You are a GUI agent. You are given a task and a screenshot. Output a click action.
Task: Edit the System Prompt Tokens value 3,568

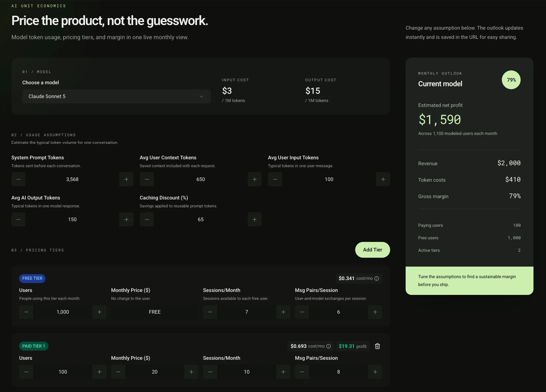pyautogui.click(x=72, y=179)
